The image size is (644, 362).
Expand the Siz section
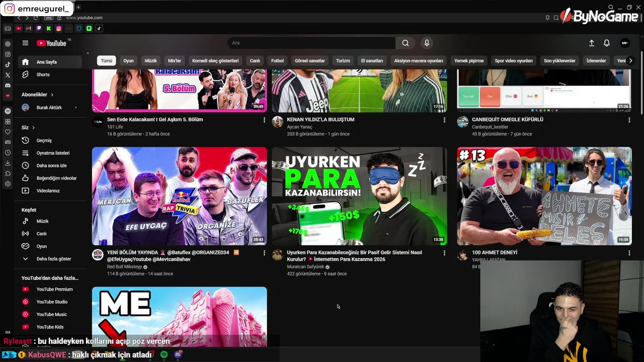pos(28,128)
